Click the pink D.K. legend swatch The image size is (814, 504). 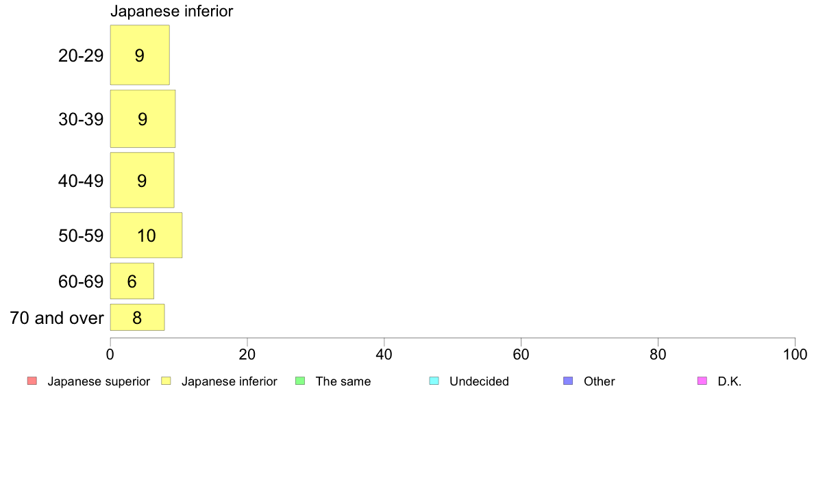pos(702,381)
